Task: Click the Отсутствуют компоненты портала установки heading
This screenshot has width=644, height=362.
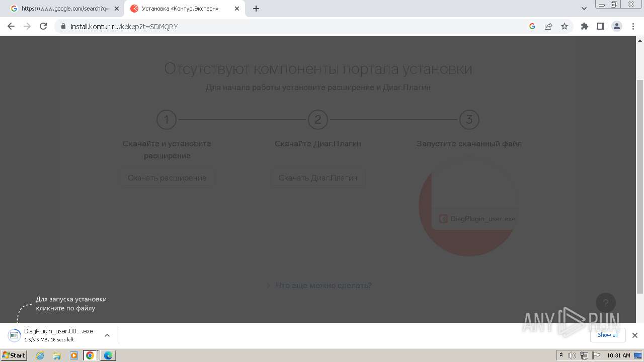Action: [318, 69]
